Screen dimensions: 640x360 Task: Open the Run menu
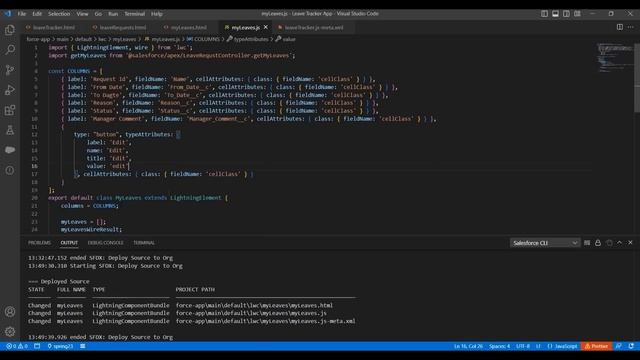pos(113,13)
